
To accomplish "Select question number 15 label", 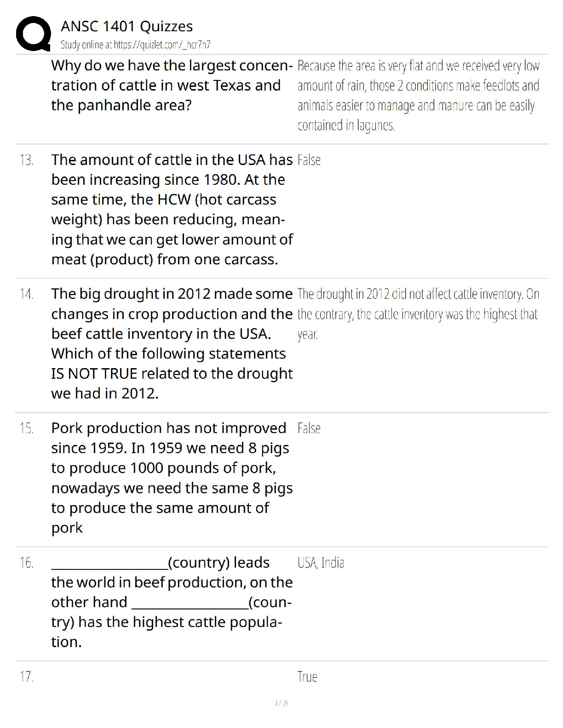I will (26, 428).
